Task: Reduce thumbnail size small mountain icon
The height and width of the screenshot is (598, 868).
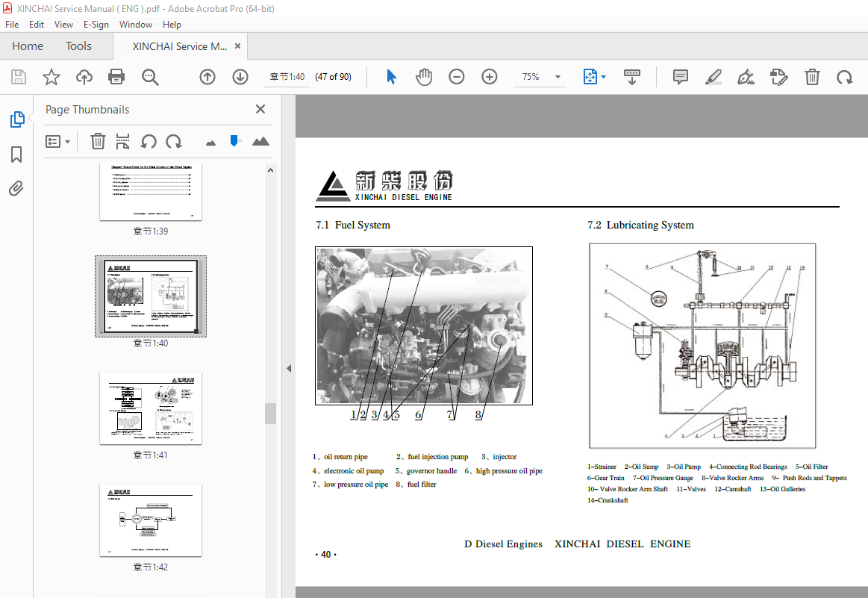Action: tap(210, 143)
